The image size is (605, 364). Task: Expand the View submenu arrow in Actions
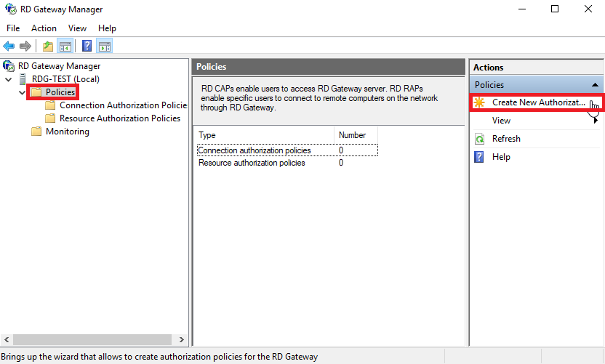tap(596, 121)
